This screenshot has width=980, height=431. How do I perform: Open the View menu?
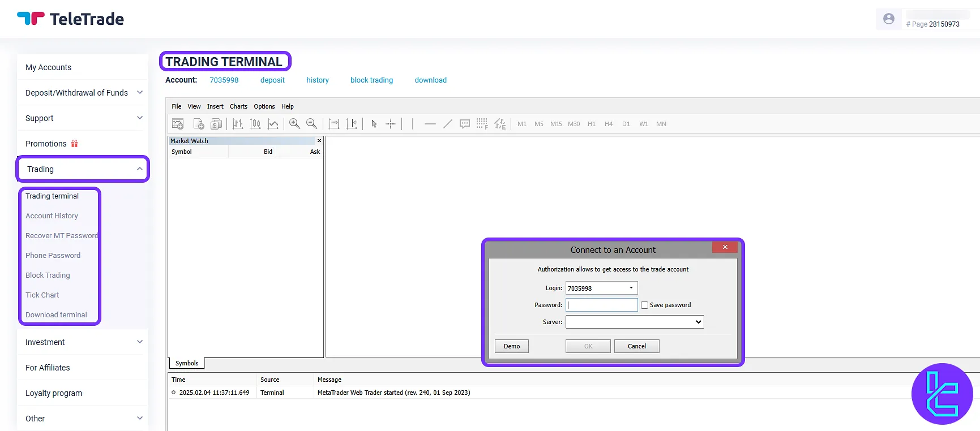(194, 106)
